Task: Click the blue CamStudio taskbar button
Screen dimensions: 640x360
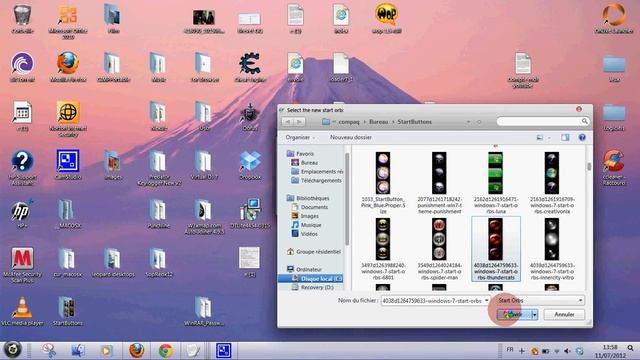Action: coord(223,351)
